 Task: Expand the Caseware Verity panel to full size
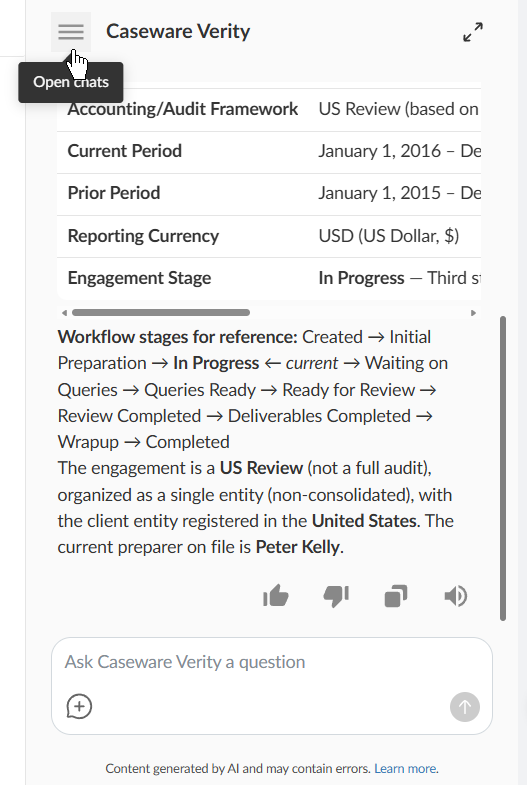click(473, 32)
